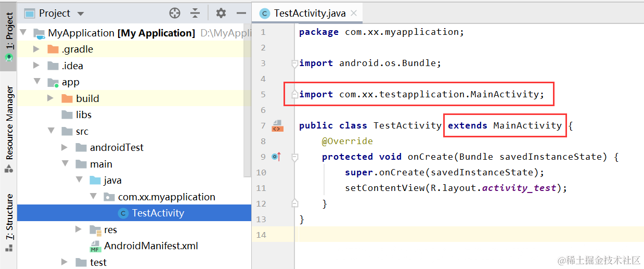Click the class icon beside TestActivity in tree
Viewport: 644px width, 269px height.
(x=123, y=213)
